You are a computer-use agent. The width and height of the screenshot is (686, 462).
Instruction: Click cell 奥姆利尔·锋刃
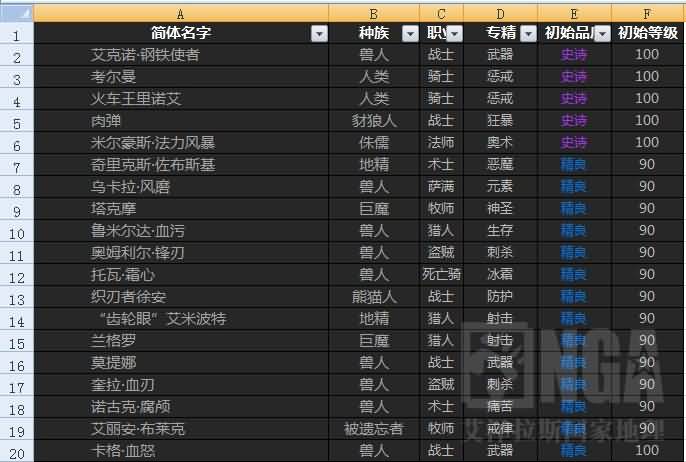[181, 253]
